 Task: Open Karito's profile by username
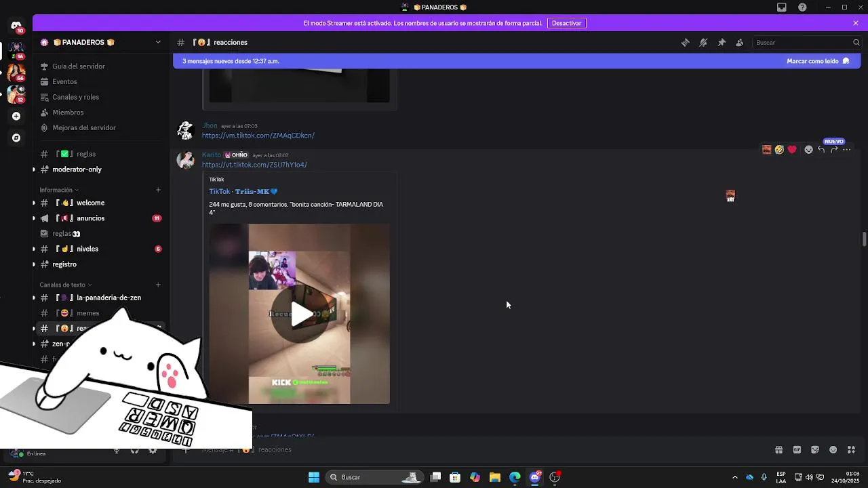[212, 155]
